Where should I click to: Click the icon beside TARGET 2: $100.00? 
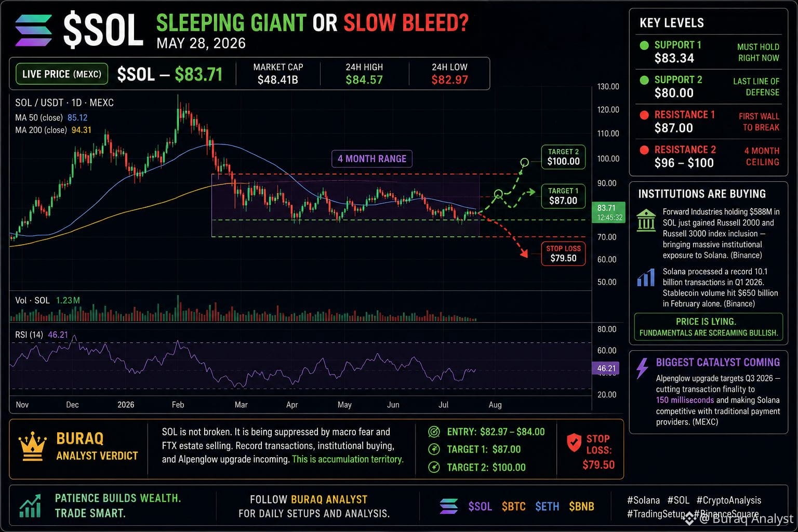tap(434, 467)
